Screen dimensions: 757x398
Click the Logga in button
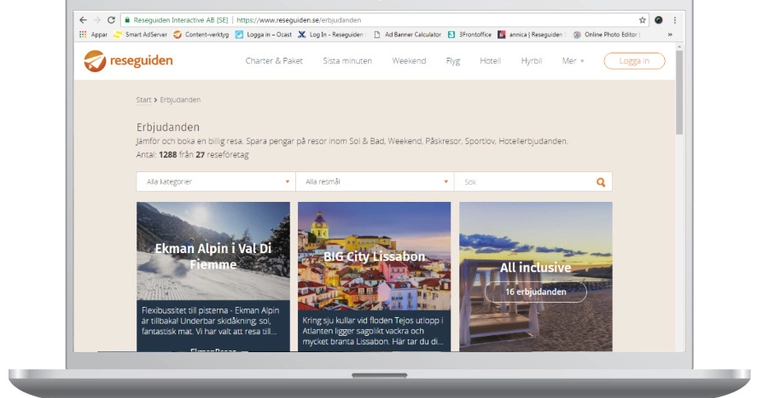pyautogui.click(x=634, y=61)
